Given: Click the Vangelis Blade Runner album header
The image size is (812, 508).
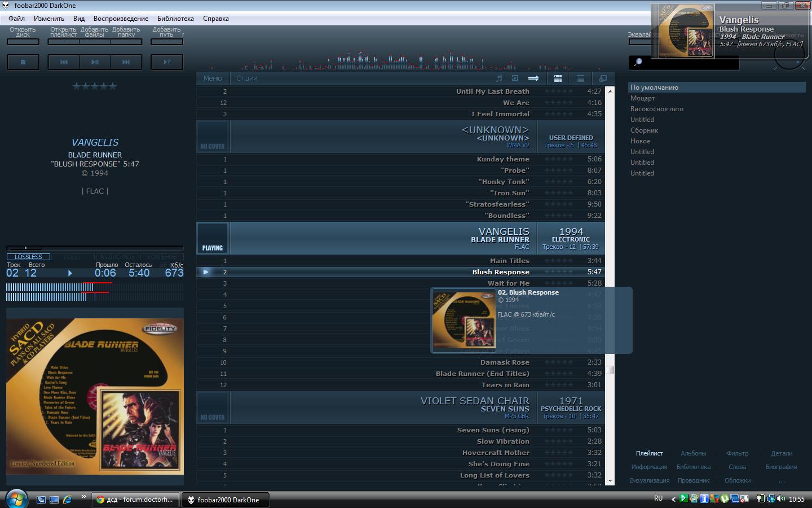Looking at the screenshot, I should (x=400, y=238).
